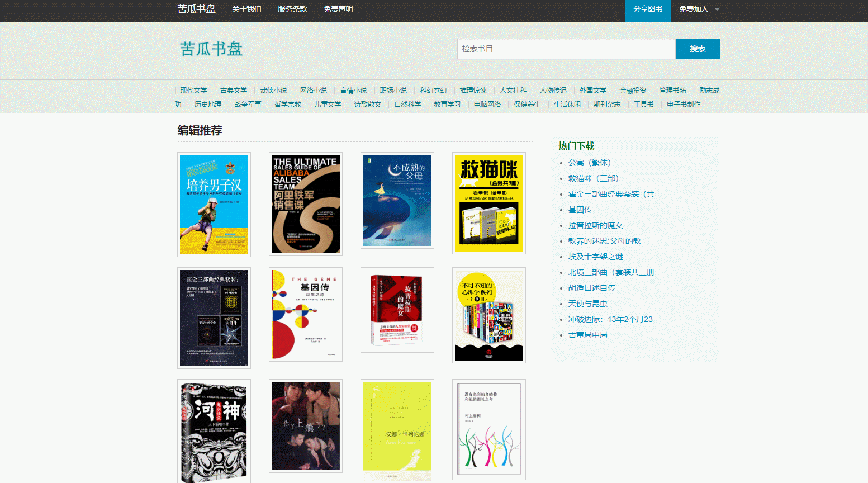Screen dimensions: 868x483
Task: Open the yellow 救猫咪 book cover
Action: click(x=489, y=203)
